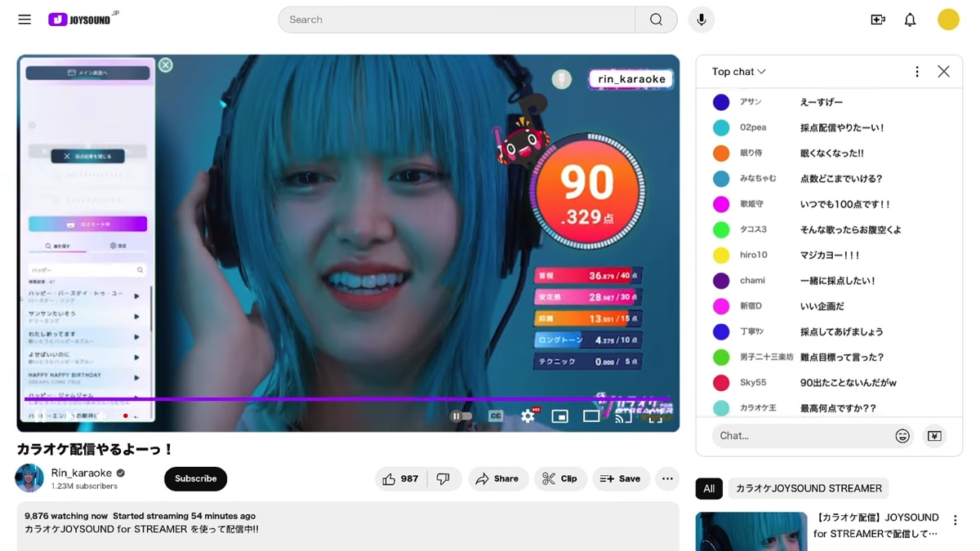Toggle autoplay switch in the player
This screenshot has height=551, width=980.
[x=461, y=415]
